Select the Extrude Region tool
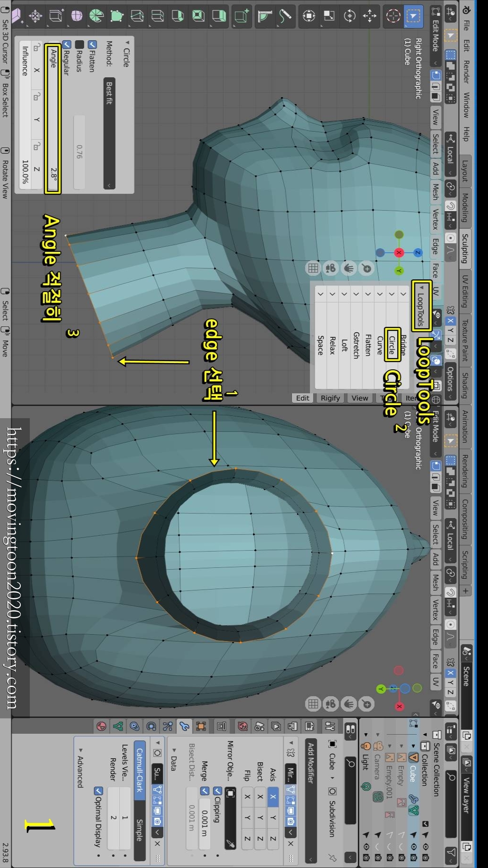The image size is (488, 868). click(x=219, y=16)
